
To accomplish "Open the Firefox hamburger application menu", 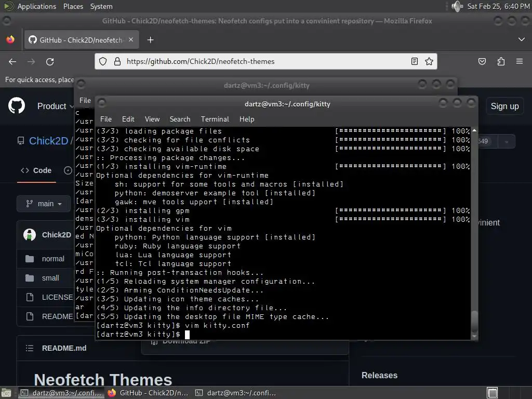I will pos(520,61).
